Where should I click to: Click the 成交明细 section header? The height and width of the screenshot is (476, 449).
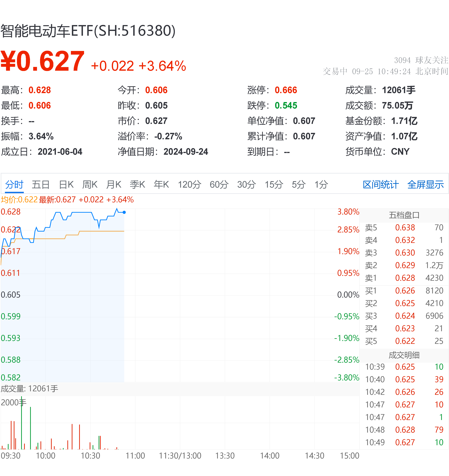tap(404, 355)
